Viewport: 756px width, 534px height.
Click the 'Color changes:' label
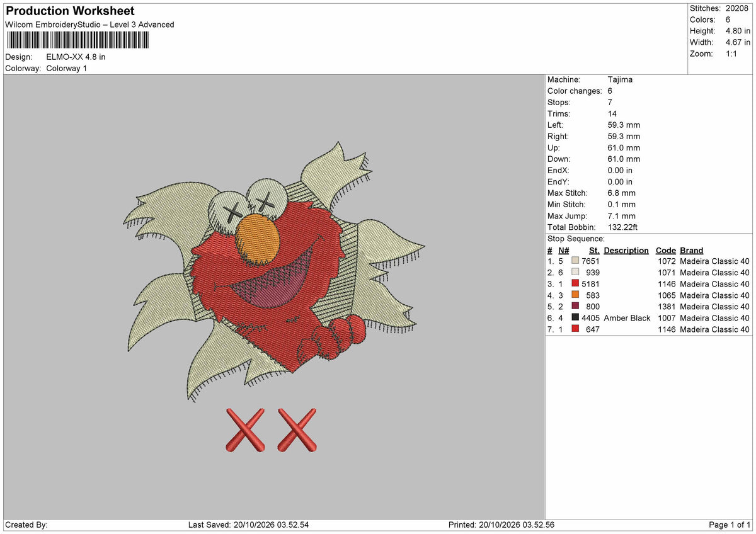[x=575, y=91]
